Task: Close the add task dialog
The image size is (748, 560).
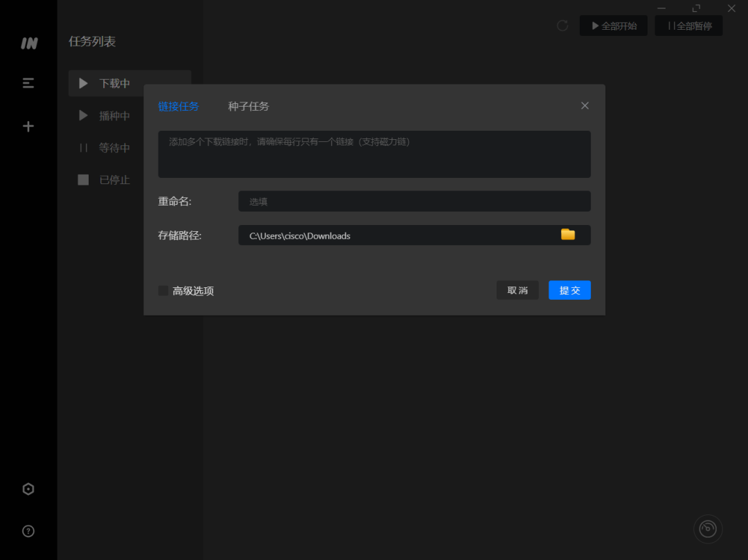Action: [585, 105]
